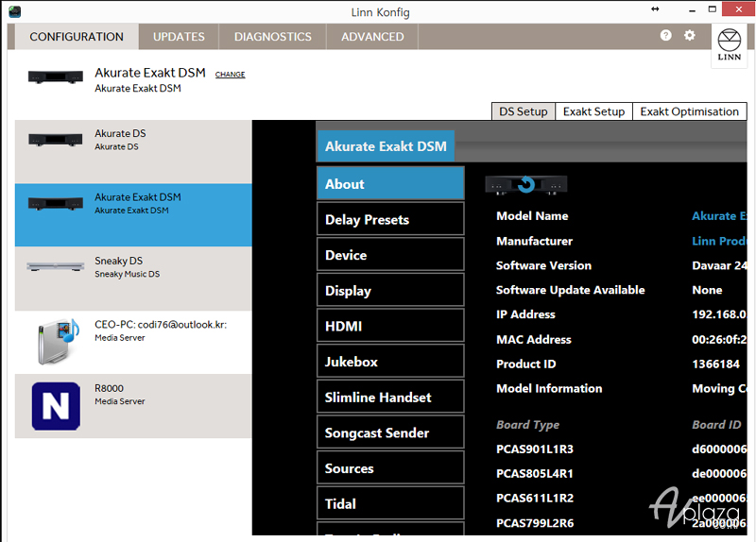Viewport: 756px width, 542px height.
Task: Open settings via the gear icon
Action: pos(690,35)
